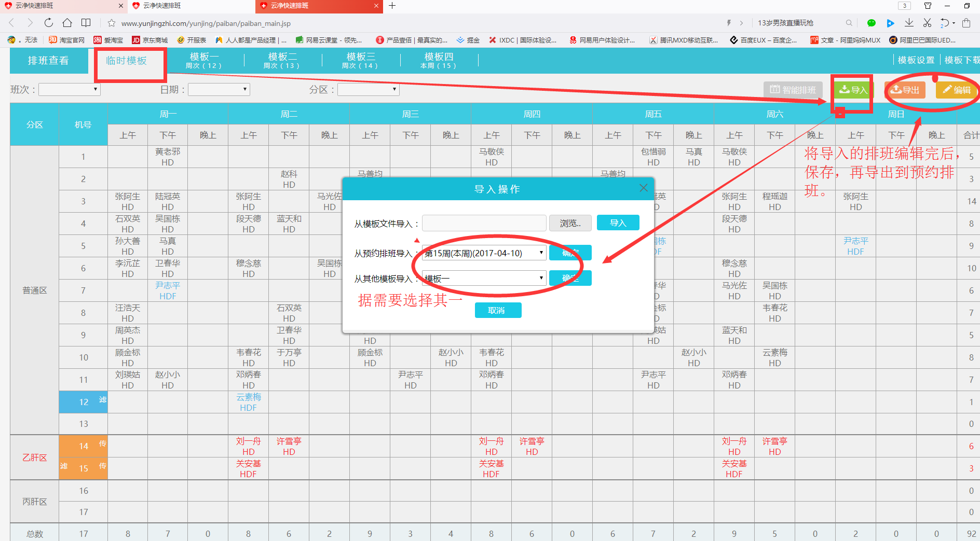Click the scissors screenshot tool icon
Screen dimensions: 980x541
(927, 23)
